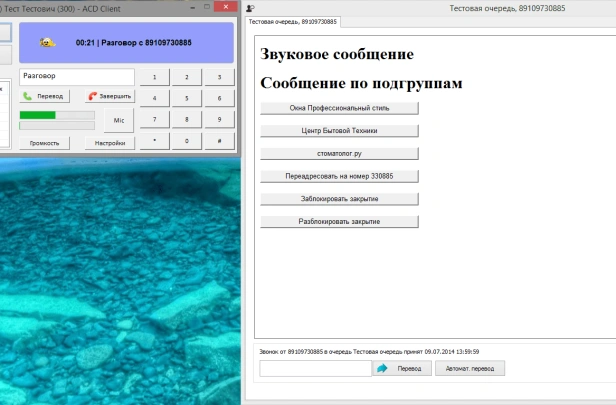Choose Центр Бытовой Техники subgroup
The width and height of the screenshot is (616, 405).
click(339, 130)
